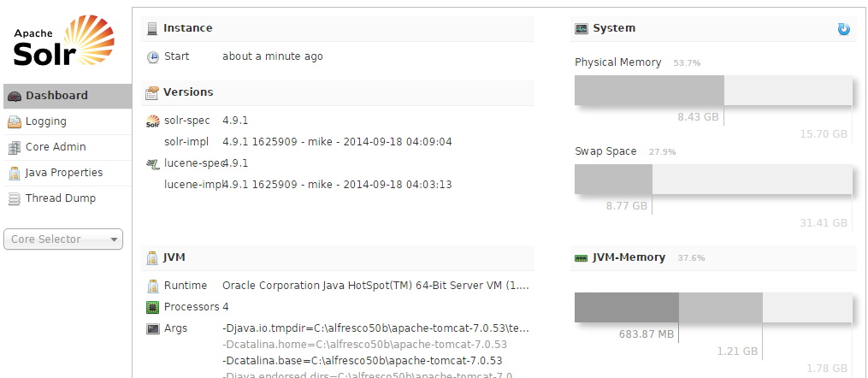Click the JVM-Memory usage bar
Image resolution: width=868 pixels, height=378 pixels.
point(713,308)
